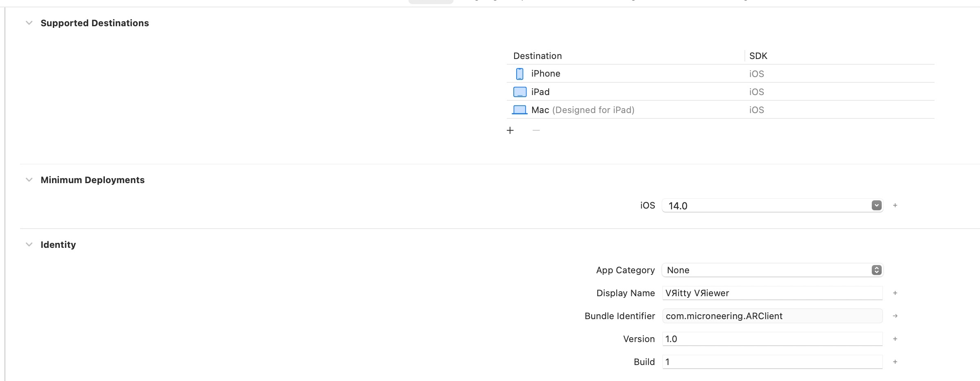980x381 pixels.
Task: Click the Version field showing 1.0
Action: (x=772, y=339)
